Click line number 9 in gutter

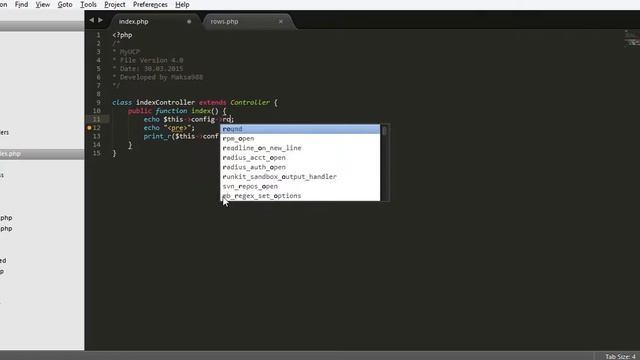point(98,102)
